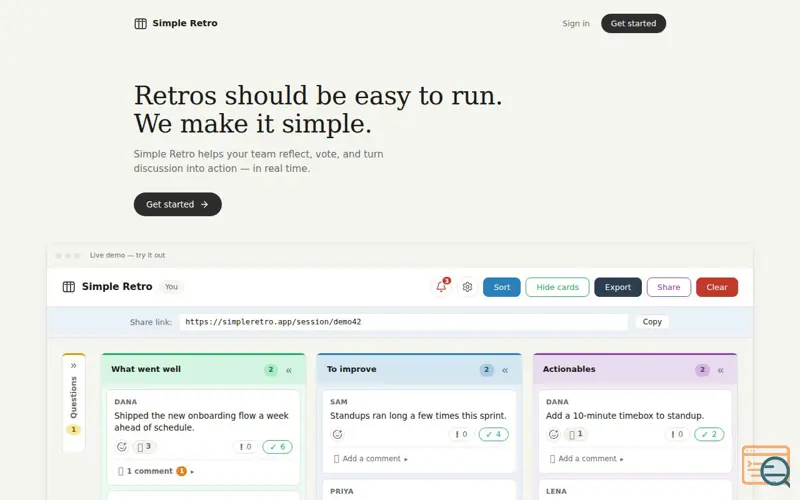Click the Actionables count badge
This screenshot has width=800, height=500.
703,370
